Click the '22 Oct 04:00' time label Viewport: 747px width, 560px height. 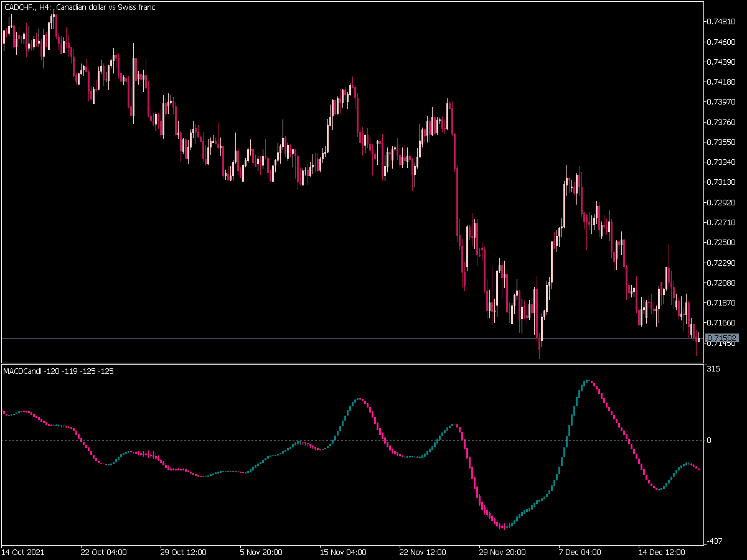pos(104,552)
